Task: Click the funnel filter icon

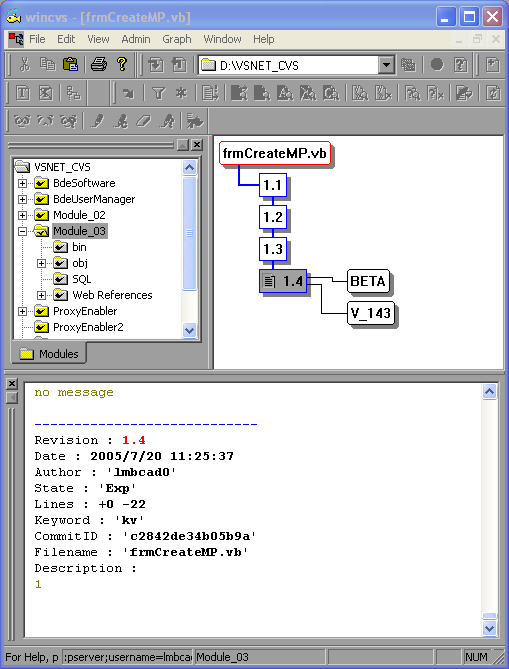Action: (x=158, y=93)
